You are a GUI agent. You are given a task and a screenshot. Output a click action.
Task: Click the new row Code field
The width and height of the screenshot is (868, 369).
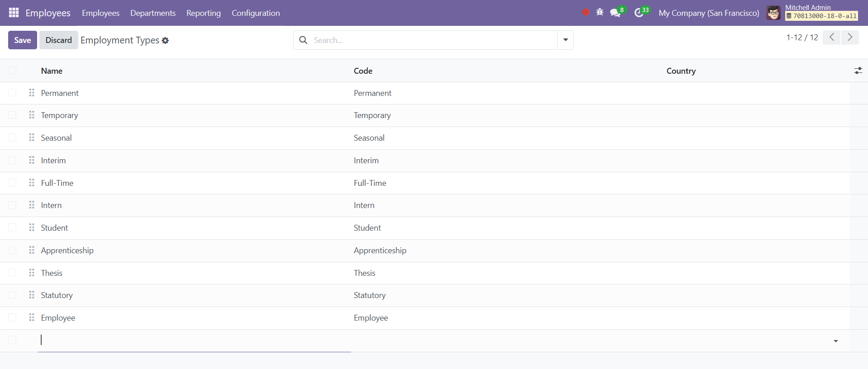507,341
